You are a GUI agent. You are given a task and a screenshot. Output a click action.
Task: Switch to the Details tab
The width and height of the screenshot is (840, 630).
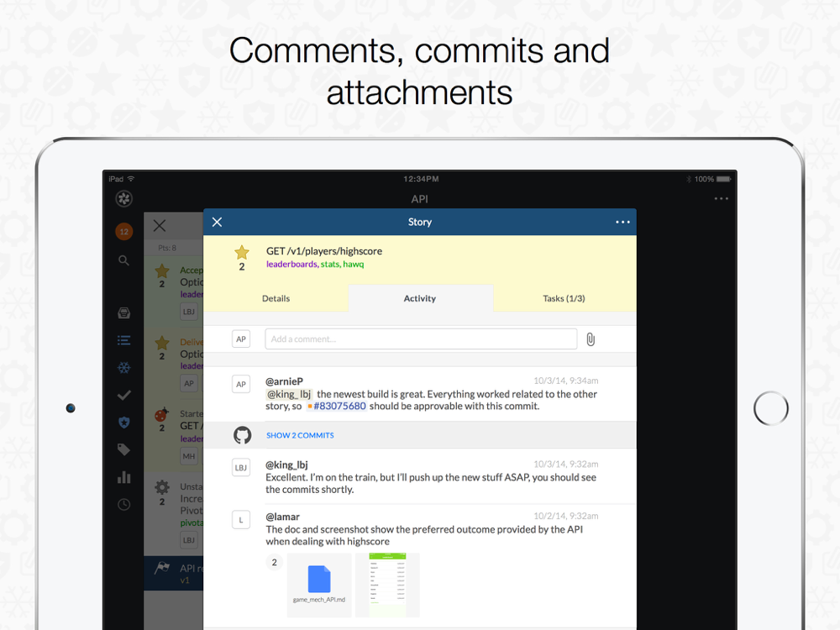point(276,298)
